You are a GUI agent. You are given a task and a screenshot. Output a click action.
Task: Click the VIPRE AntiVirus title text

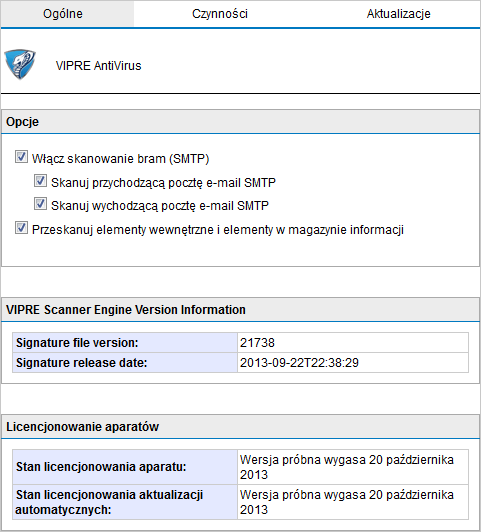pos(98,65)
